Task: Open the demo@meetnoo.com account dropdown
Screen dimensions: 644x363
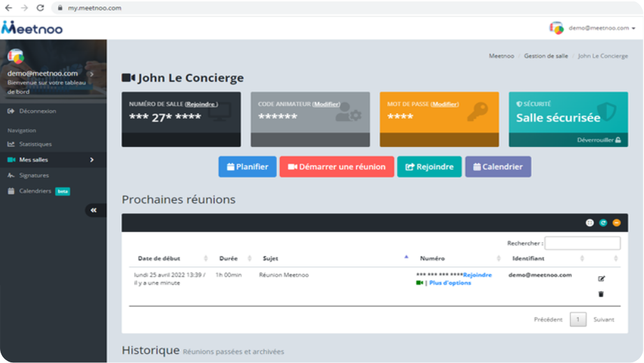Action: [x=602, y=28]
